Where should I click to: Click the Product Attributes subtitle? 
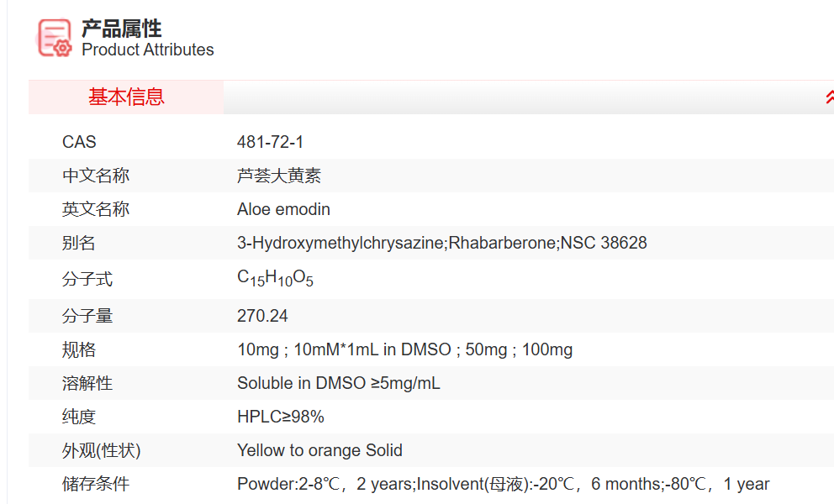pyautogui.click(x=148, y=50)
